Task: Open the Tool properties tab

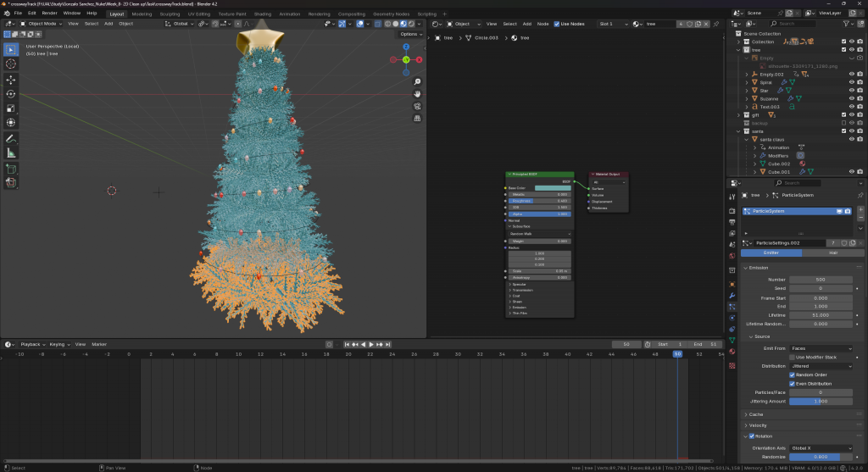Action: coord(732,197)
